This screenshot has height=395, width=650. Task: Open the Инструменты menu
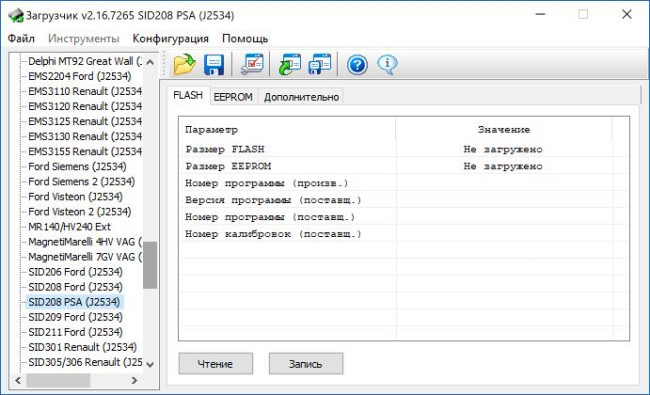[x=84, y=39]
